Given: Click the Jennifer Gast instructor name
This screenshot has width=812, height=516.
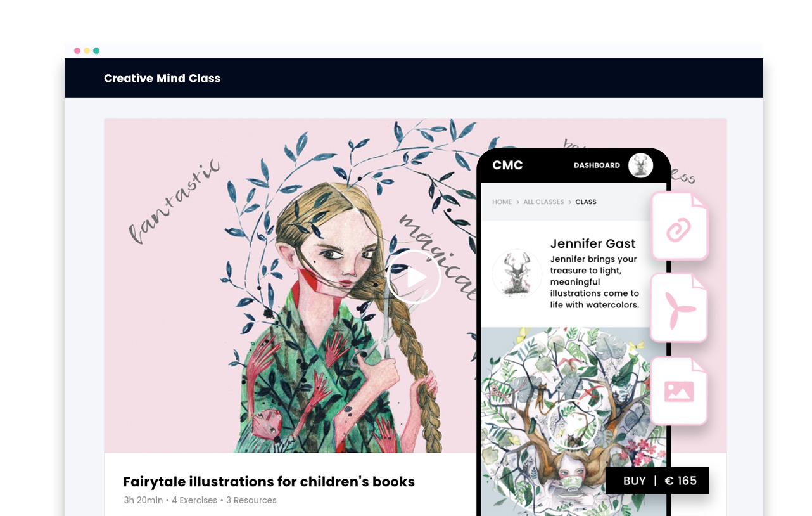Looking at the screenshot, I should pyautogui.click(x=593, y=243).
